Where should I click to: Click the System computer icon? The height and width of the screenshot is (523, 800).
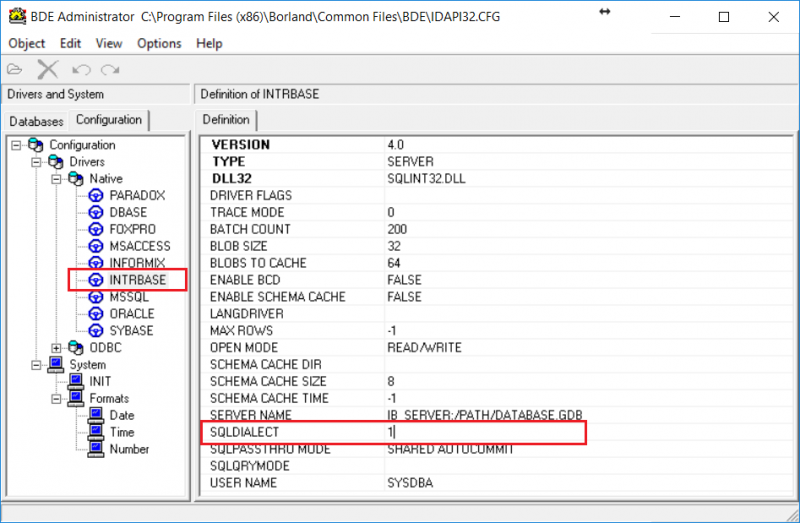[x=56, y=364]
